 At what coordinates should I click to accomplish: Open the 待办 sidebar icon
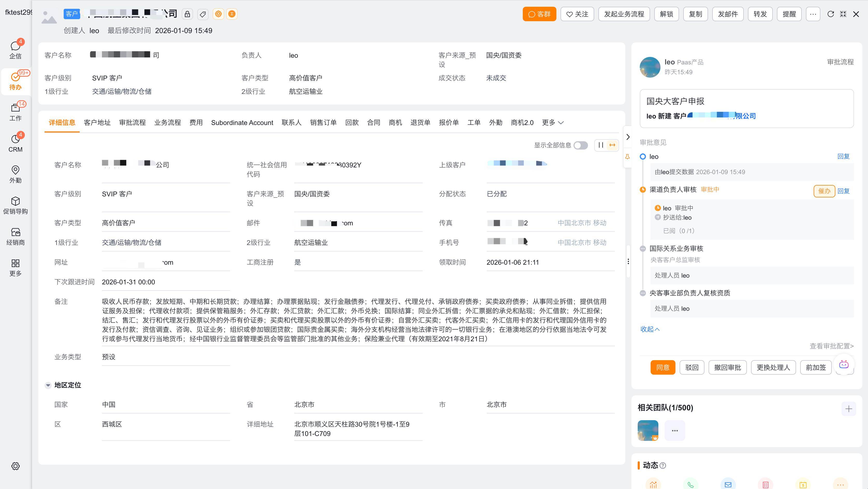(x=16, y=81)
